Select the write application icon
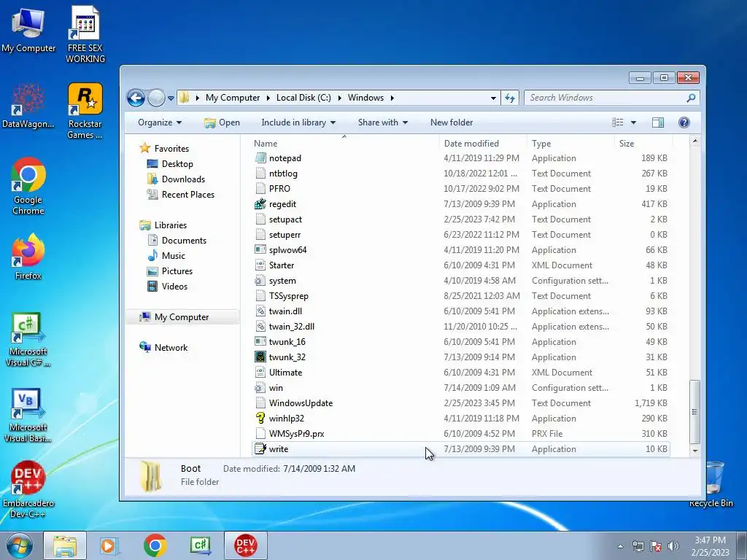747x560 pixels. coord(260,448)
